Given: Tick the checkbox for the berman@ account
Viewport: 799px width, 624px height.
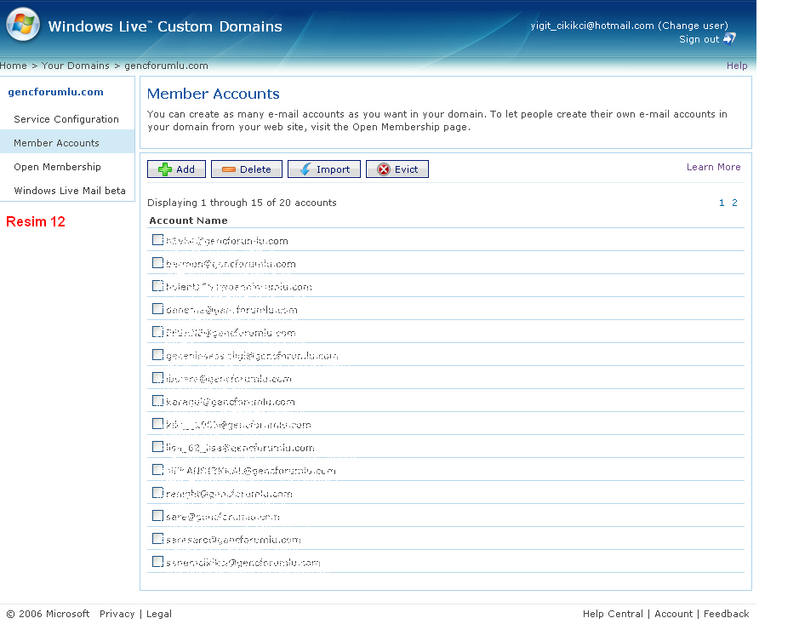Looking at the screenshot, I should (157, 263).
